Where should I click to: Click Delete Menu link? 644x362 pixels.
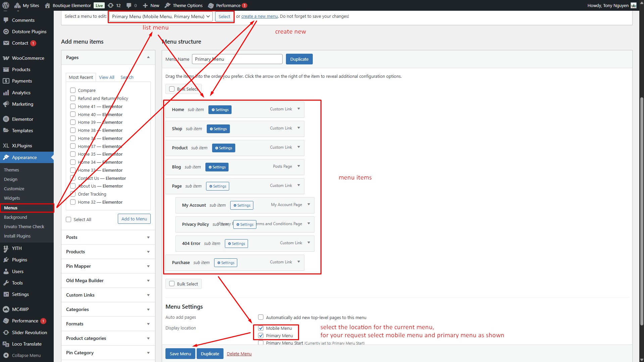pyautogui.click(x=239, y=354)
